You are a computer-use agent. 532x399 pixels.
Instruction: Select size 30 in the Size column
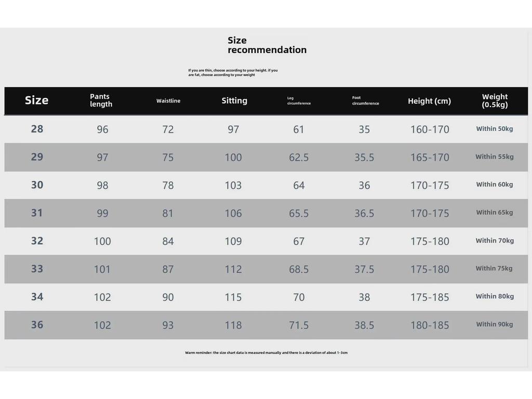tap(37, 185)
